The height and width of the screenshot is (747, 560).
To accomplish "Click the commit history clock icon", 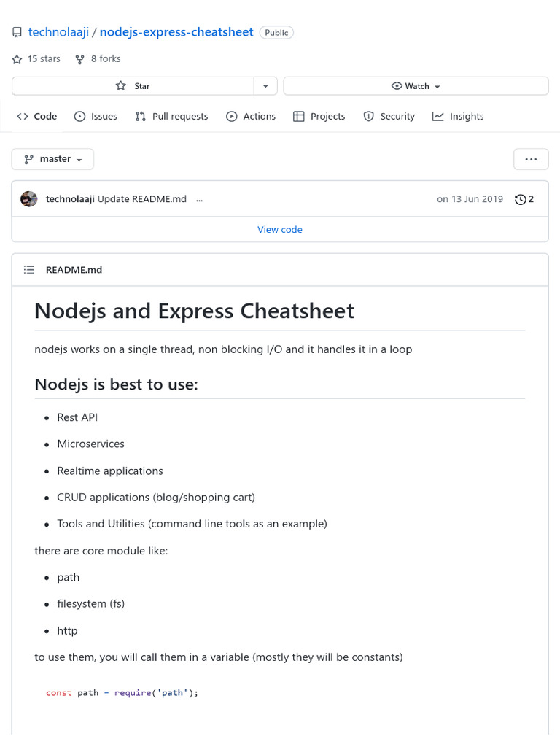I will (x=521, y=199).
